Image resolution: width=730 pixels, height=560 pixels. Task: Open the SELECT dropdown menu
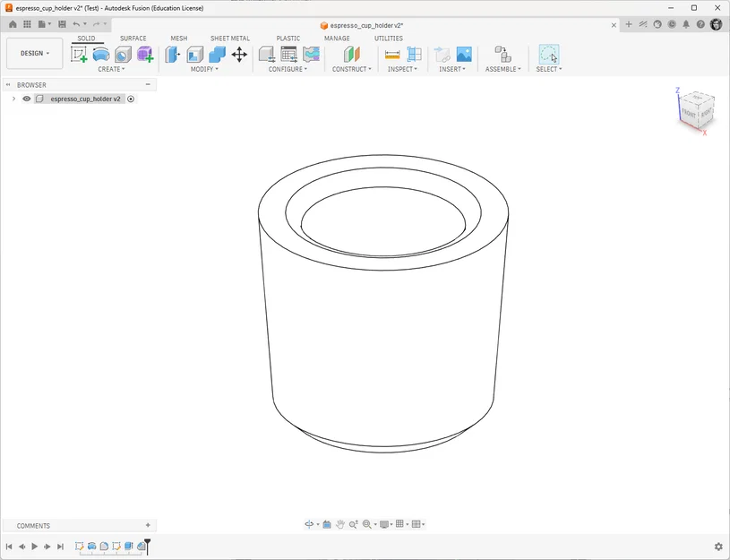point(549,69)
